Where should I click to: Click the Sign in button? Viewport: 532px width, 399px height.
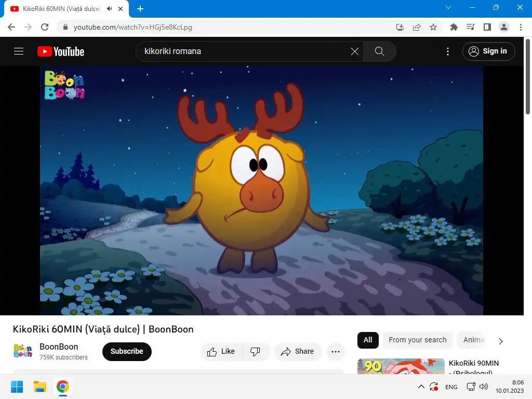coord(488,51)
